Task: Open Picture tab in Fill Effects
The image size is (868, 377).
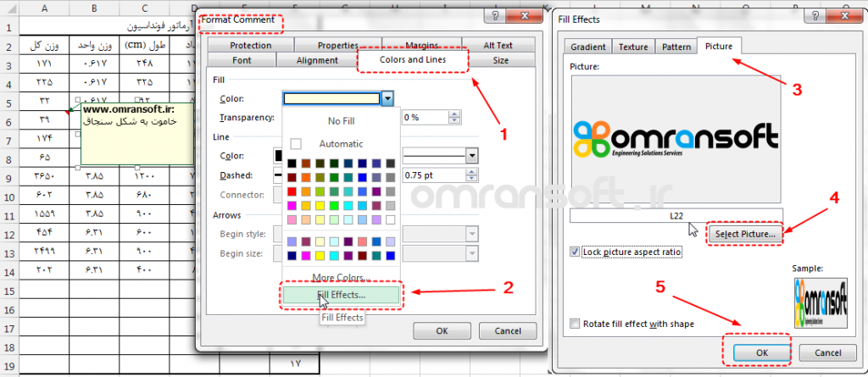Action: 719,46
